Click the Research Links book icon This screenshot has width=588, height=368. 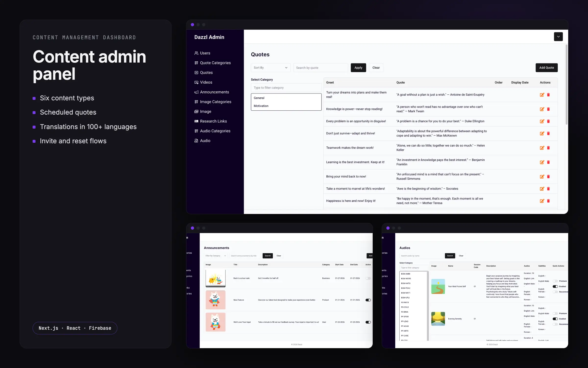[x=196, y=121]
